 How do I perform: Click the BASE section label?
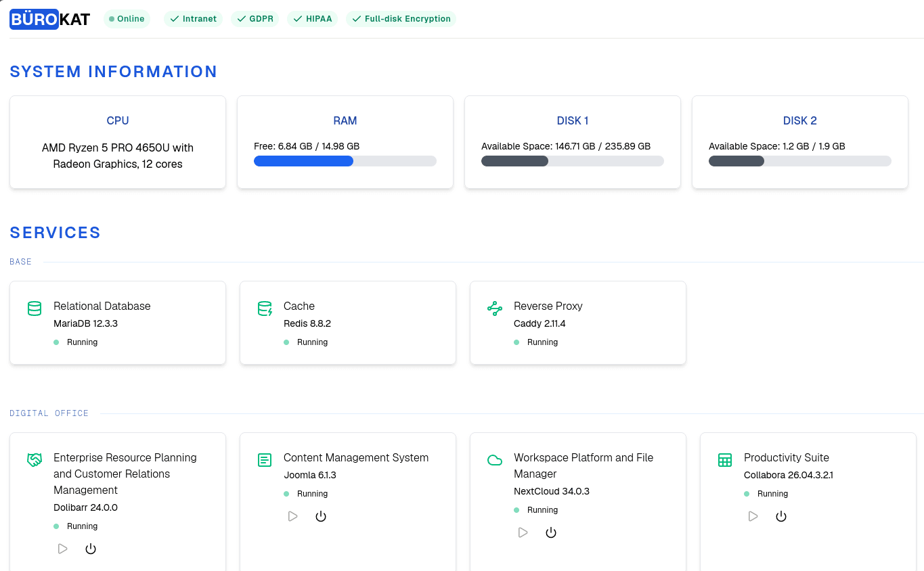tap(21, 262)
